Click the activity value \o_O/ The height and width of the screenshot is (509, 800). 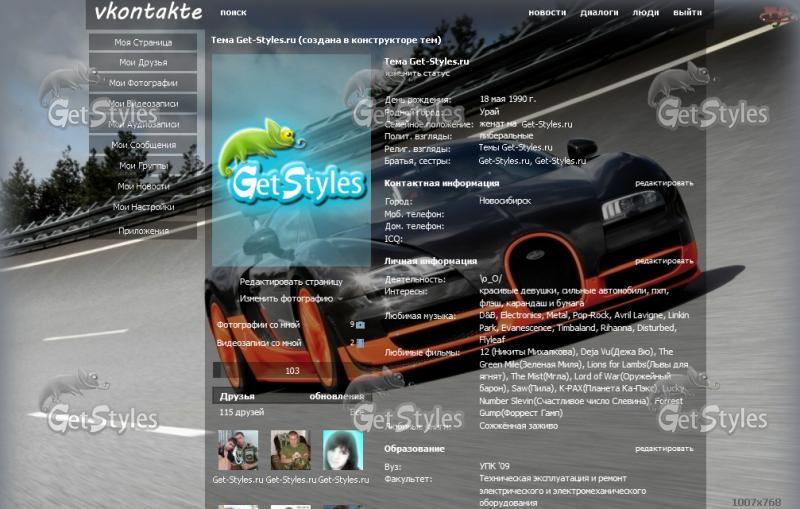pyautogui.click(x=490, y=278)
